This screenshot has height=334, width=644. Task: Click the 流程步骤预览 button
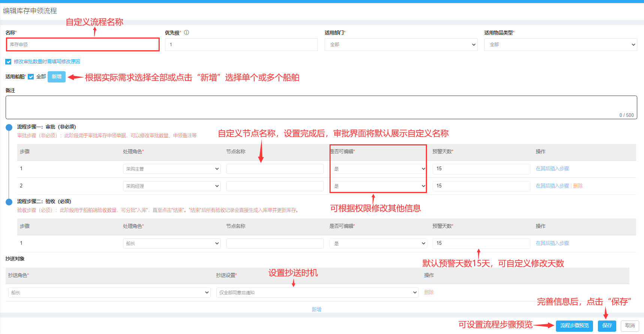point(574,326)
